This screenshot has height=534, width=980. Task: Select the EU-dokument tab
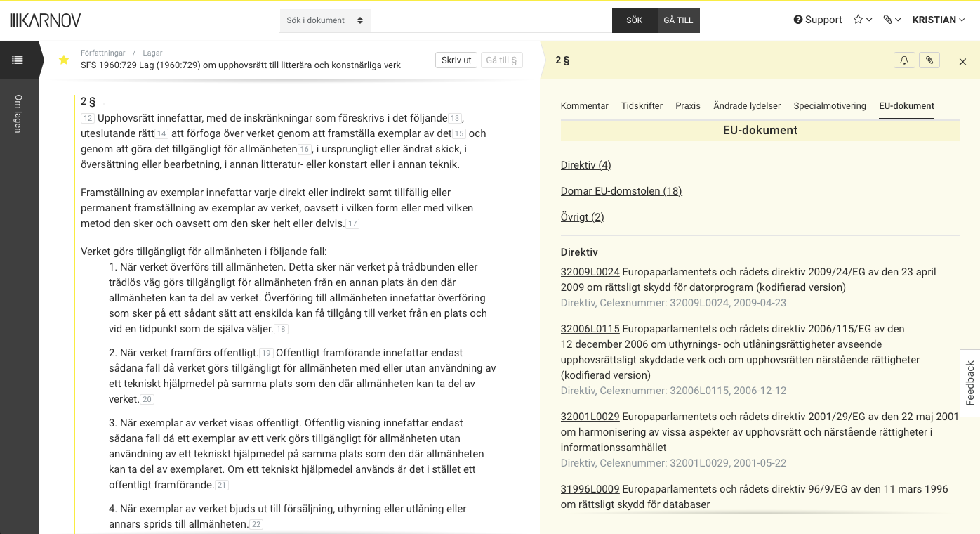click(x=906, y=106)
